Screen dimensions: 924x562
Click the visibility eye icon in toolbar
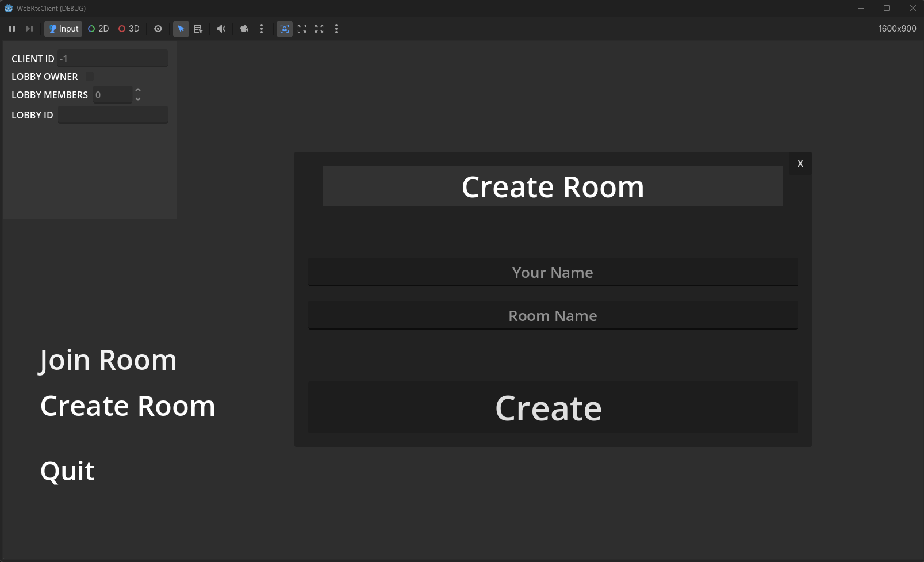coord(158,29)
